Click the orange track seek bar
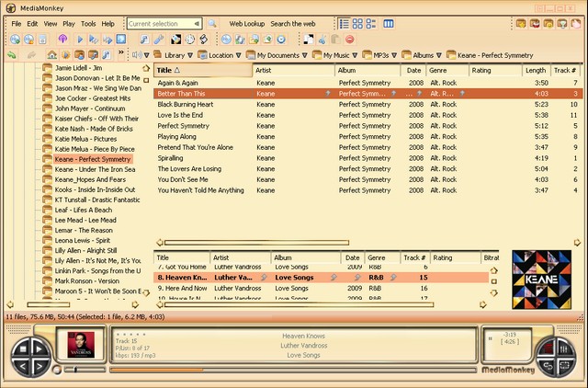 tap(292, 370)
